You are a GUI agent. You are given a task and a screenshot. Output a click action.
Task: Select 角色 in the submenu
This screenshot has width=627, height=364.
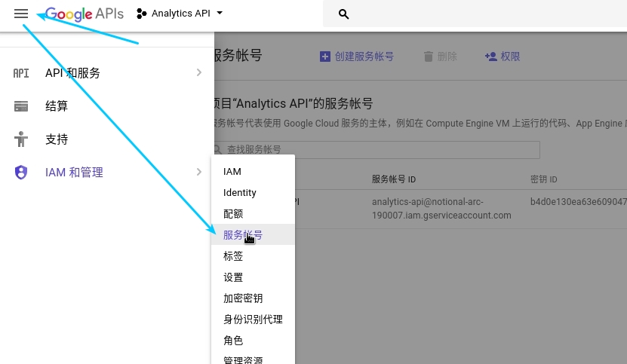click(x=253, y=341)
